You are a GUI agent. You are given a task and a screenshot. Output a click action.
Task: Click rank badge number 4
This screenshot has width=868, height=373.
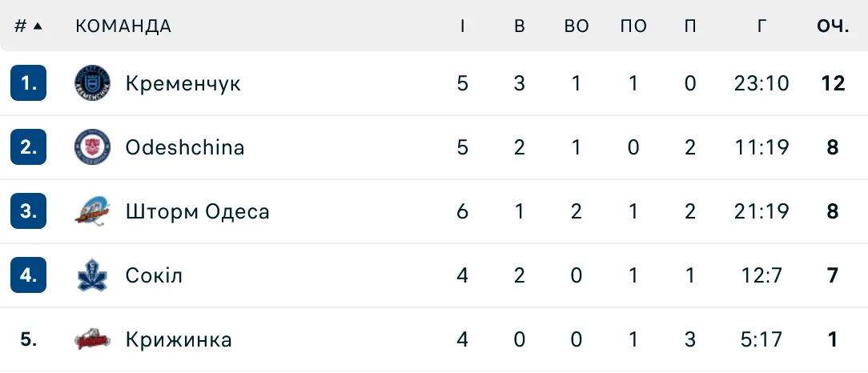pyautogui.click(x=29, y=275)
